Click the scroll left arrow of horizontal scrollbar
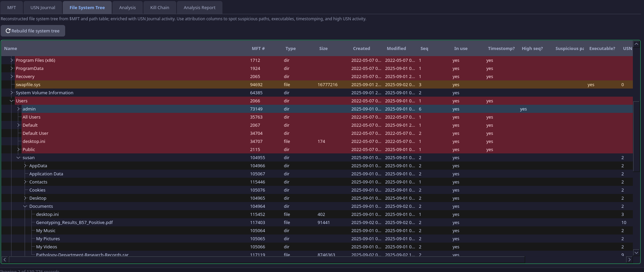 [x=5, y=259]
